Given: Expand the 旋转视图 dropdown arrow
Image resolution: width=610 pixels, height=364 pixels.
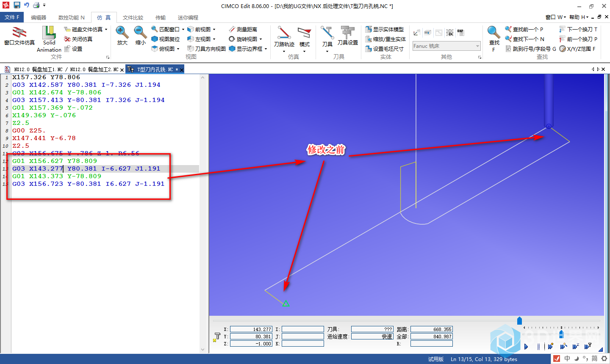Looking at the screenshot, I should pyautogui.click(x=261, y=39).
